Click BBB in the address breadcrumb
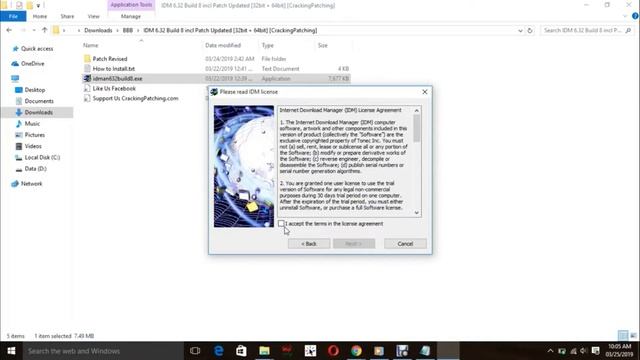 [128, 31]
